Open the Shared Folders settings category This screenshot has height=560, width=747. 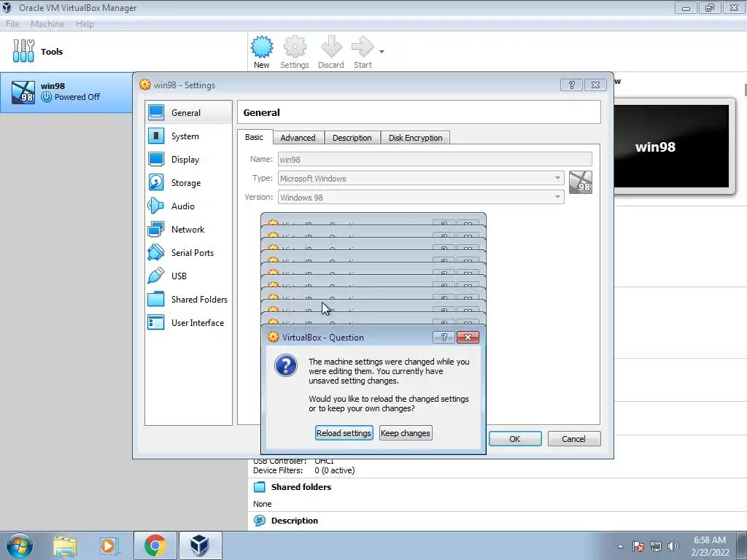point(187,300)
